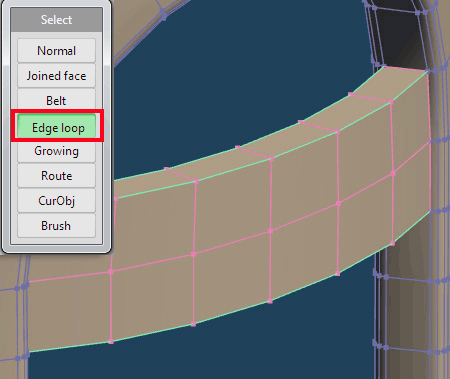Activate the Belt selection mode
450x379 pixels.
click(x=56, y=100)
